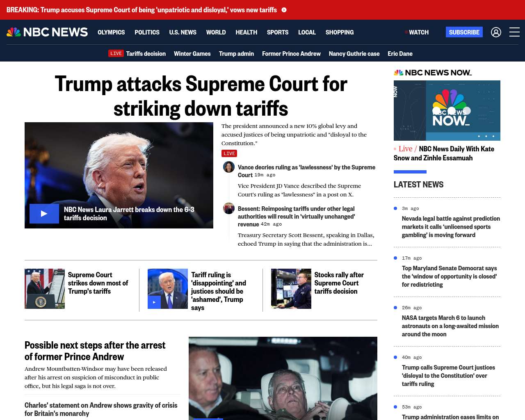Click the breaking news arrow icon
The image size is (525, 420).
[284, 10]
